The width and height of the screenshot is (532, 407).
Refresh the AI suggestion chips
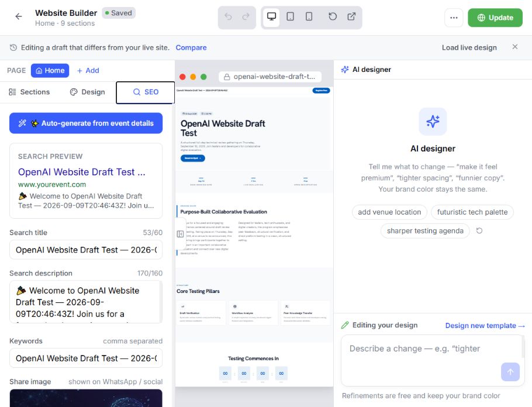[479, 231]
